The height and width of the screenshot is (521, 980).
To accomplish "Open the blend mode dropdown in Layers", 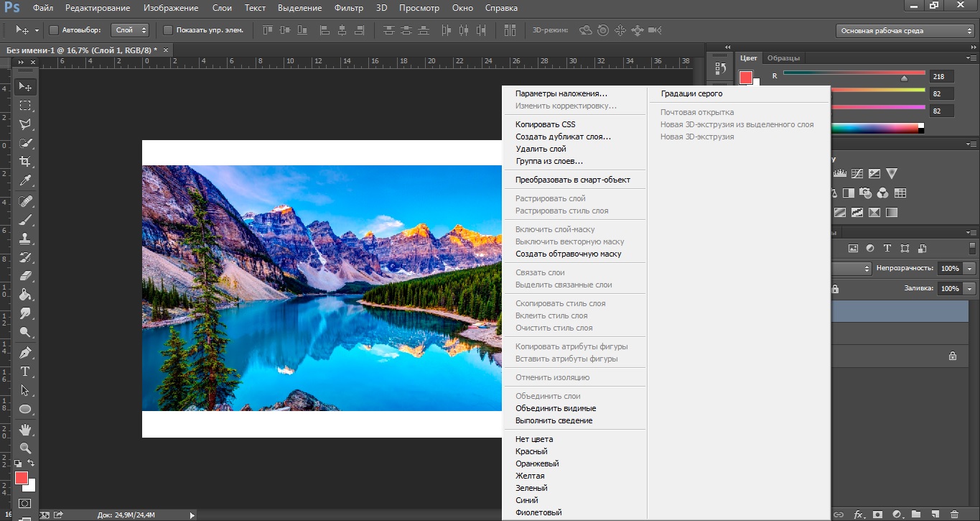I will click(x=851, y=268).
